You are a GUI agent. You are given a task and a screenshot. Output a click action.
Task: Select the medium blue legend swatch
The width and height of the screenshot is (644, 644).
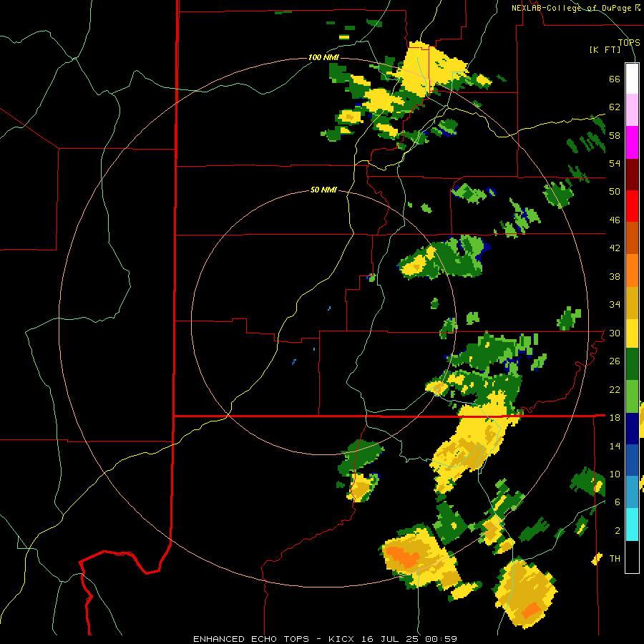point(632,460)
